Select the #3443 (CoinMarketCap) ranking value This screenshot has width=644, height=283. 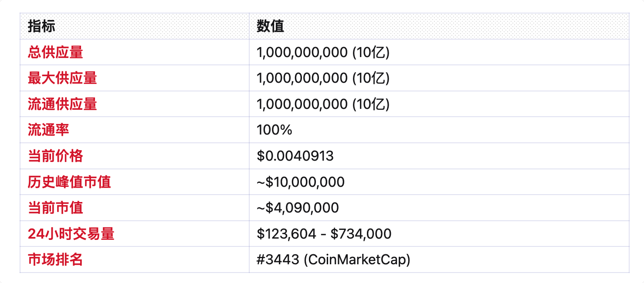[333, 260]
